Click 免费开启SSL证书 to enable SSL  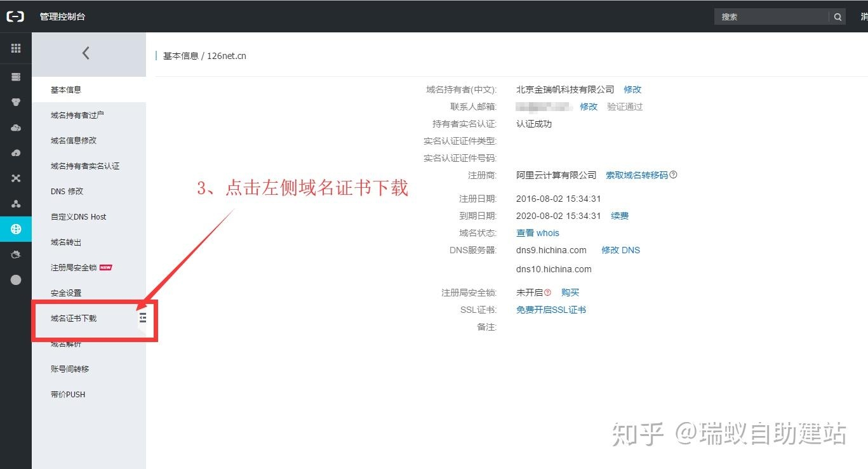click(551, 310)
